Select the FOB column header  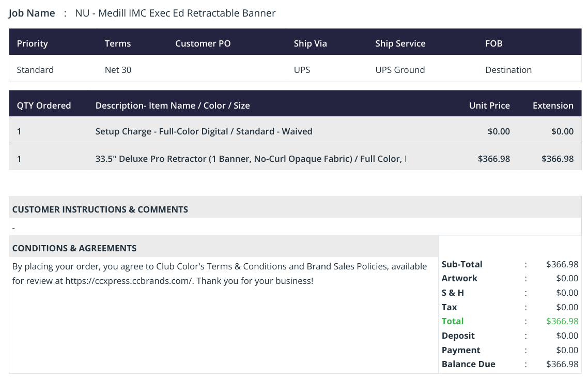tap(493, 43)
